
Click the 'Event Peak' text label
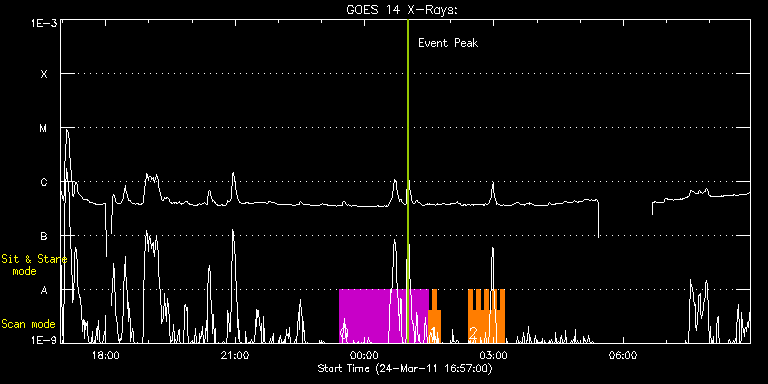point(448,43)
